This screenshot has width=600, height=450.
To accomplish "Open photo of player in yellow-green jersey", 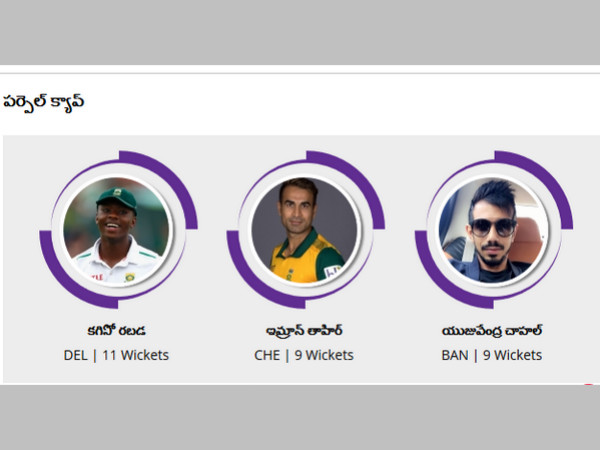I will pyautogui.click(x=304, y=230).
